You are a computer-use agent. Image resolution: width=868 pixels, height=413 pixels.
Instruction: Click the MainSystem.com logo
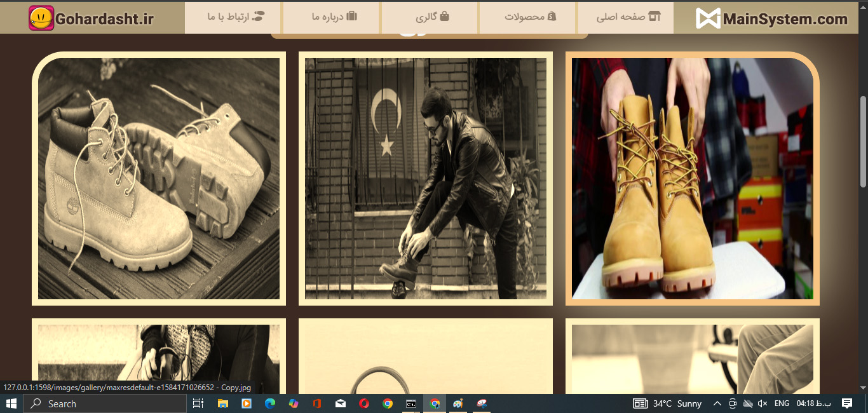771,18
